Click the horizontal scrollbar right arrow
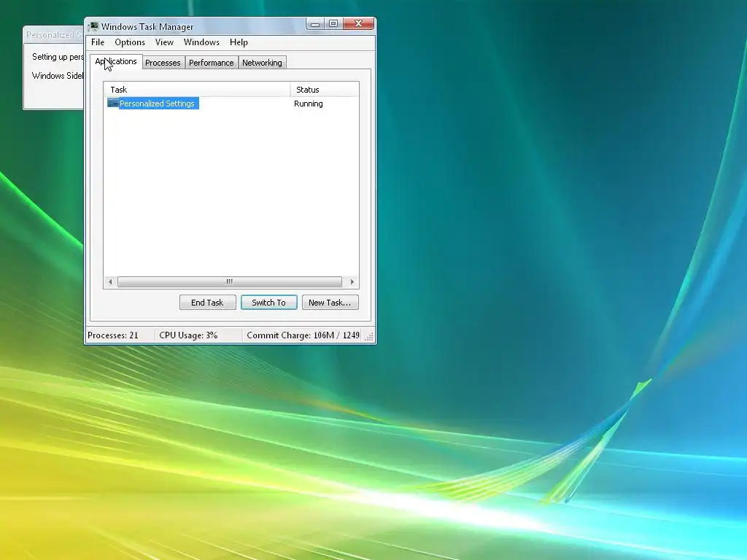The height and width of the screenshot is (560, 747). coord(352,282)
